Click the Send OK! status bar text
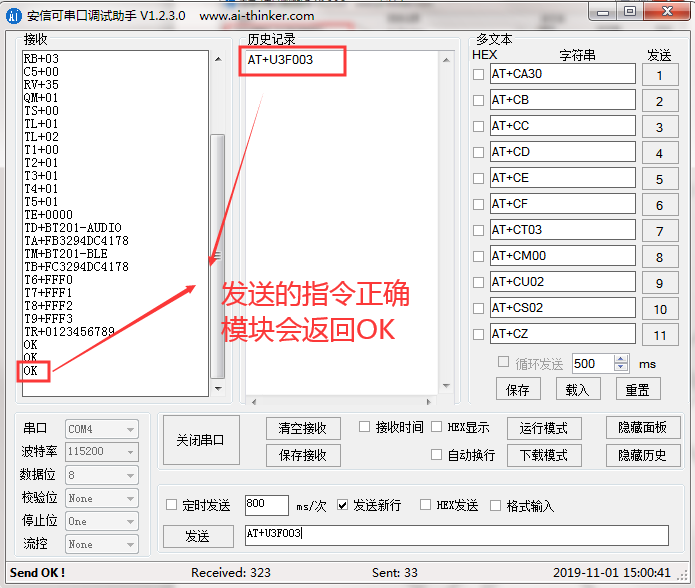 pyautogui.click(x=38, y=572)
